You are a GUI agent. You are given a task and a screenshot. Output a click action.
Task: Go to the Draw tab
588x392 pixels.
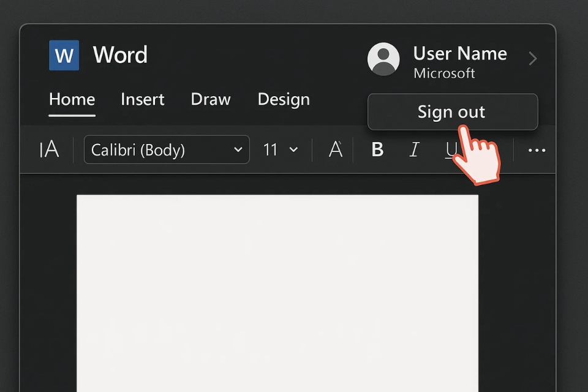click(210, 99)
